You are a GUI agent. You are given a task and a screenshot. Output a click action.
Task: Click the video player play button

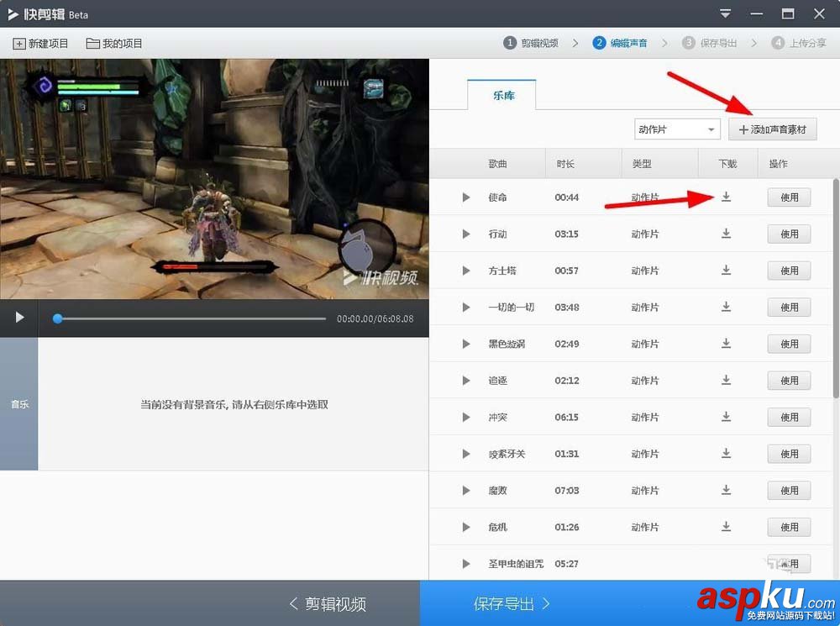(18, 318)
